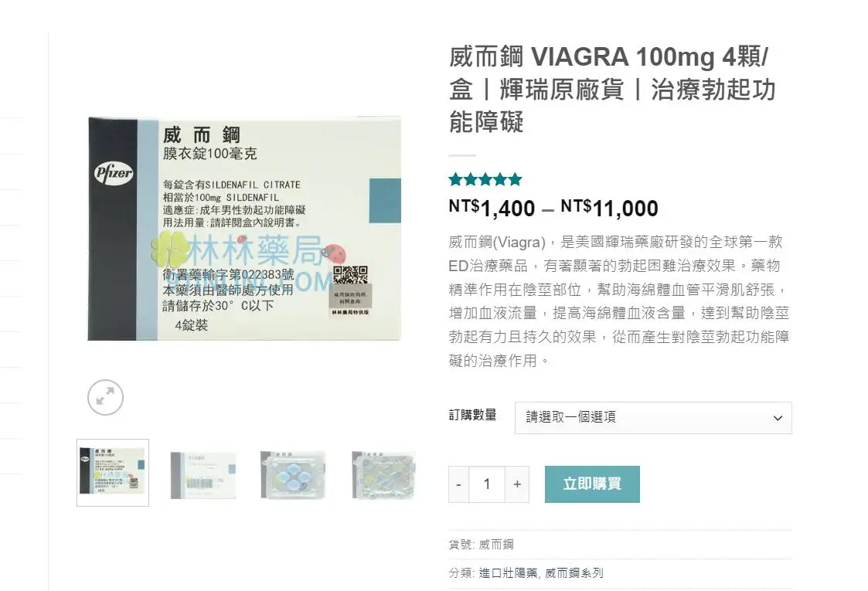
Task: Select the first product box thumbnail
Action: 113,473
